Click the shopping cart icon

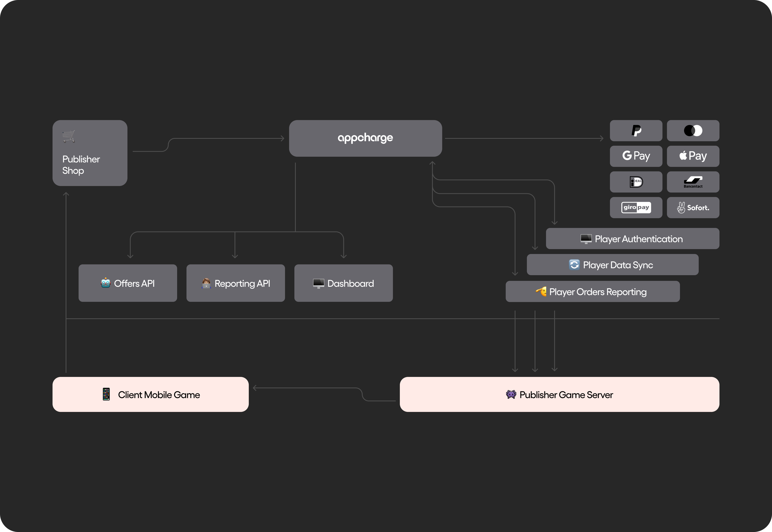tap(69, 136)
